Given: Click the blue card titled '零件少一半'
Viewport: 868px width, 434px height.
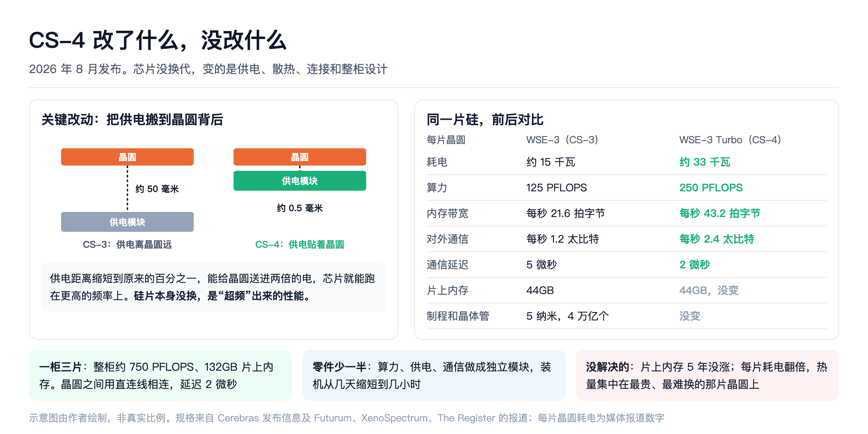Looking at the screenshot, I should (x=434, y=375).
